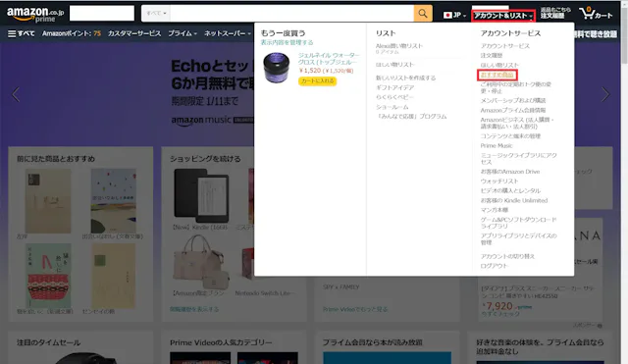628x364 pixels.
Task: Open ビデオの購入とレンタル
Action: pyautogui.click(x=510, y=191)
